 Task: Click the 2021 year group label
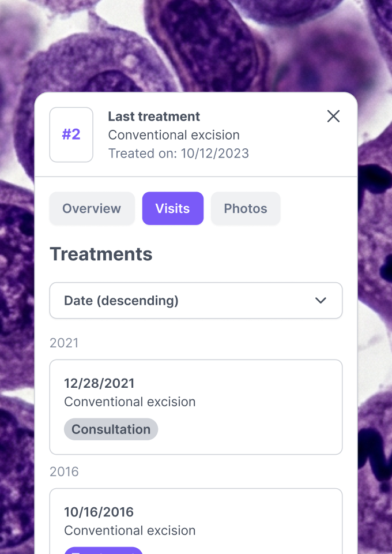[64, 343]
